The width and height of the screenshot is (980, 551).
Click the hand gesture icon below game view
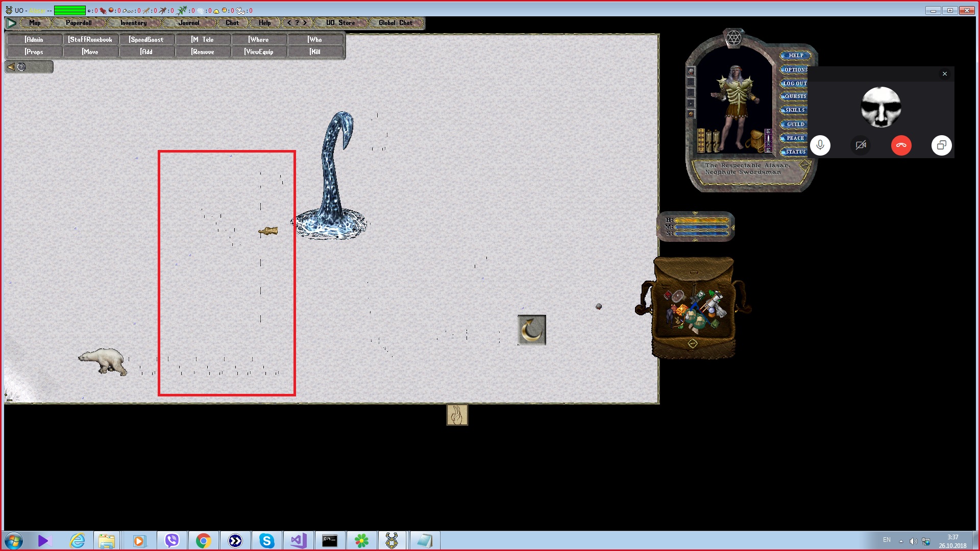457,415
